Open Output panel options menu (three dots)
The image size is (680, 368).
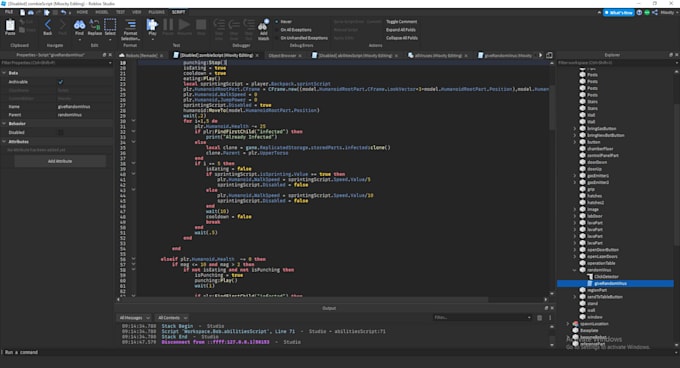(x=550, y=318)
